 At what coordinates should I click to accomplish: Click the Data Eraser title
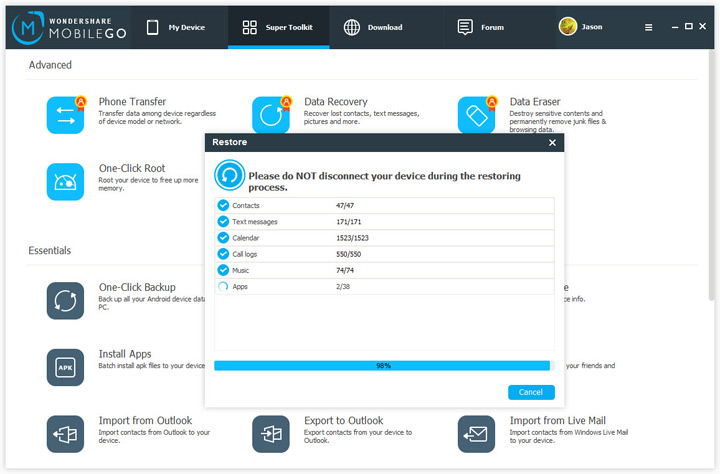(535, 102)
